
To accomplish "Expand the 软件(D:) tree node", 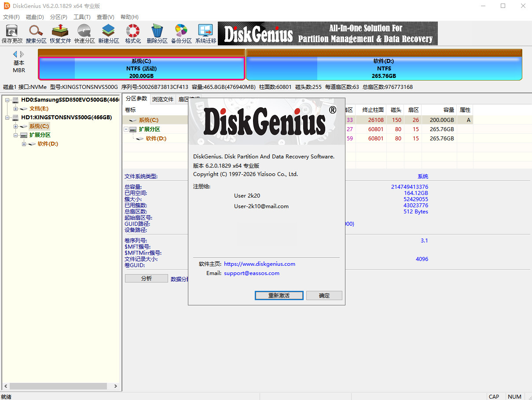I will [x=24, y=144].
